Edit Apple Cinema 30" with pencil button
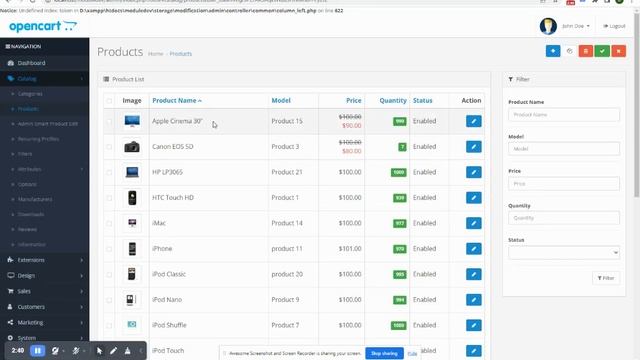This screenshot has height=360, width=640. [473, 121]
